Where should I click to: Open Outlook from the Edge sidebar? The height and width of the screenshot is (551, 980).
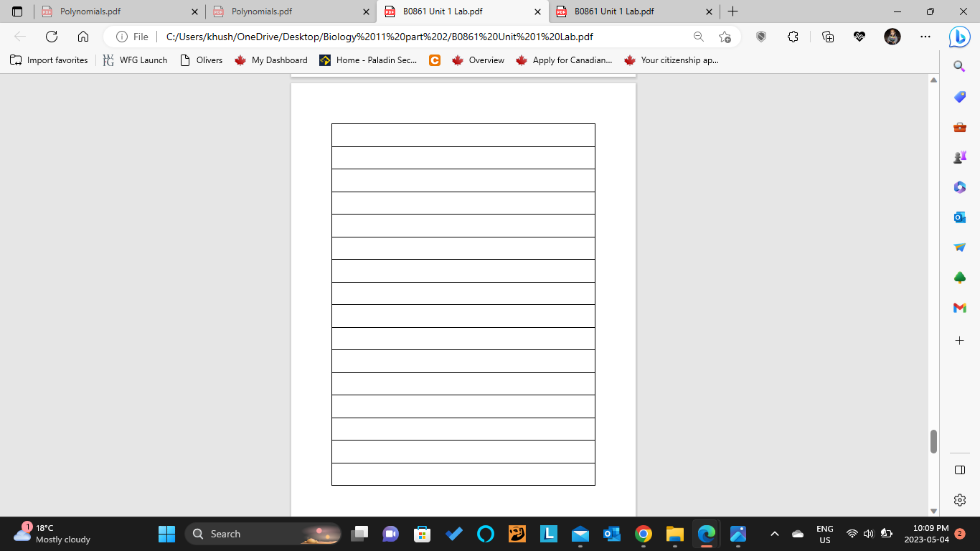click(959, 217)
